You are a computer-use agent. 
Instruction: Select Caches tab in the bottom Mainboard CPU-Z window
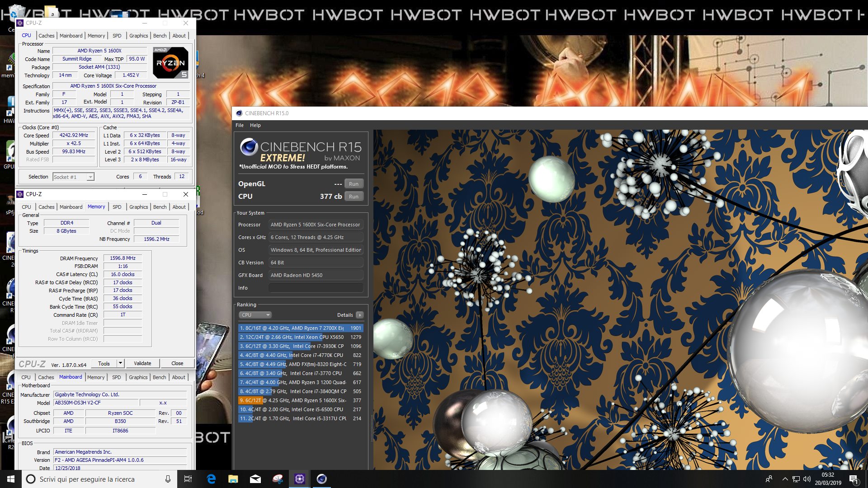[x=46, y=377]
